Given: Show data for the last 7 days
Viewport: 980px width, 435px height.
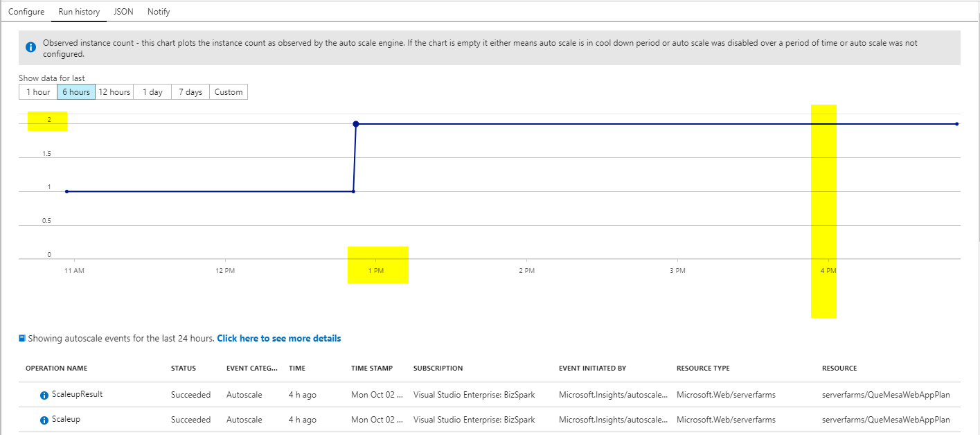Looking at the screenshot, I should 189,91.
